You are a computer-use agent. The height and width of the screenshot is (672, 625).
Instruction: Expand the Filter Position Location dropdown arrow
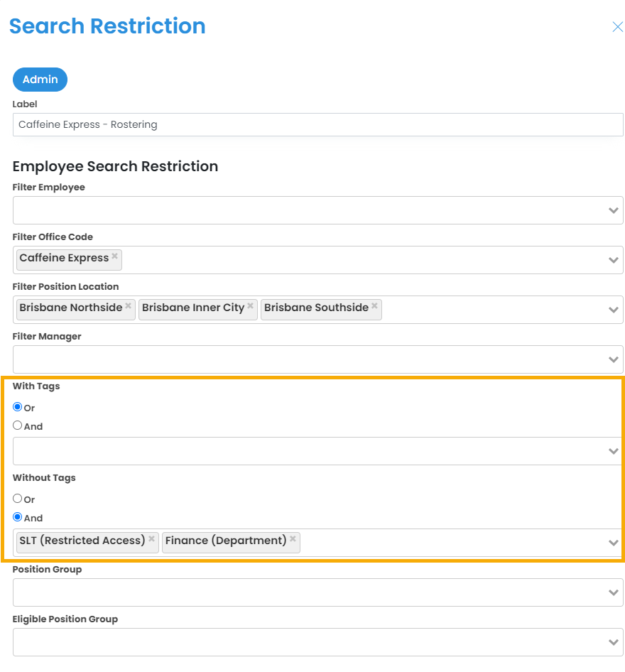click(613, 310)
